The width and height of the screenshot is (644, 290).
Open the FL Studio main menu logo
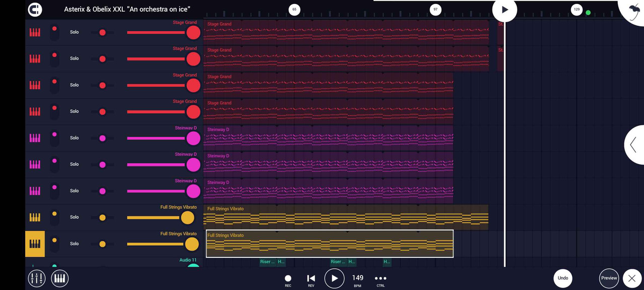click(x=35, y=9)
